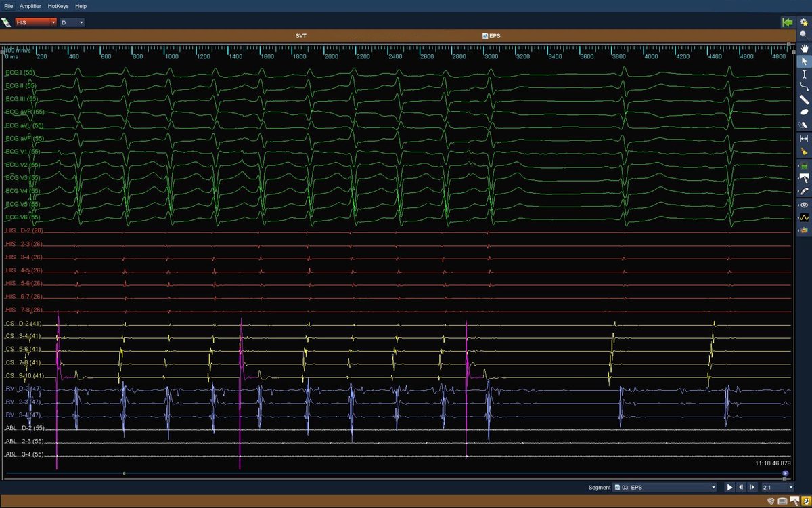Open the settings gear with star
812x508 pixels.
(804, 22)
